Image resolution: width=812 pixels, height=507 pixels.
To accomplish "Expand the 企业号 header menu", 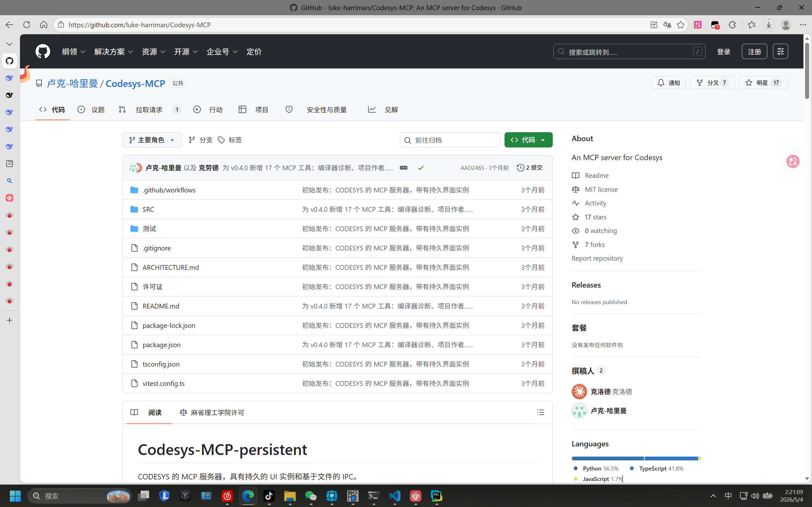I will pos(222,52).
